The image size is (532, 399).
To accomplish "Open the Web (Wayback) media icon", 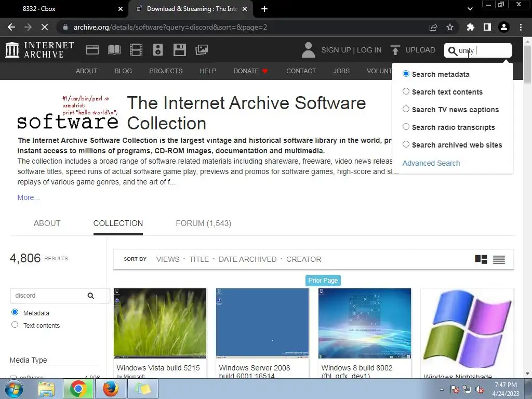I will 92,50.
